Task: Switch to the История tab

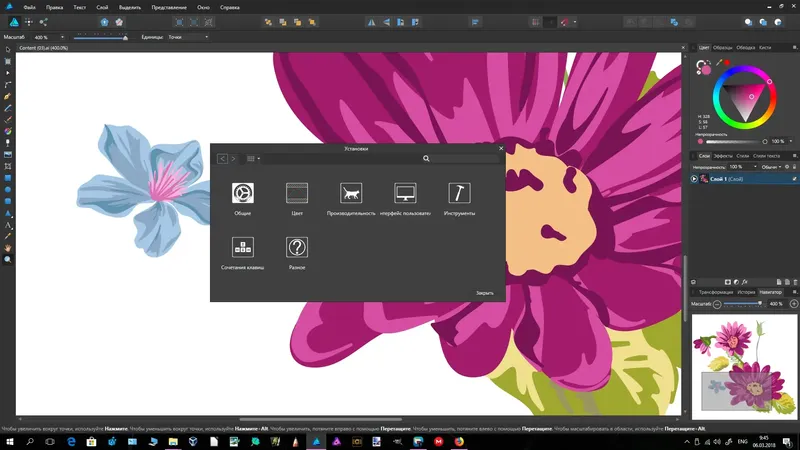Action: (746, 292)
